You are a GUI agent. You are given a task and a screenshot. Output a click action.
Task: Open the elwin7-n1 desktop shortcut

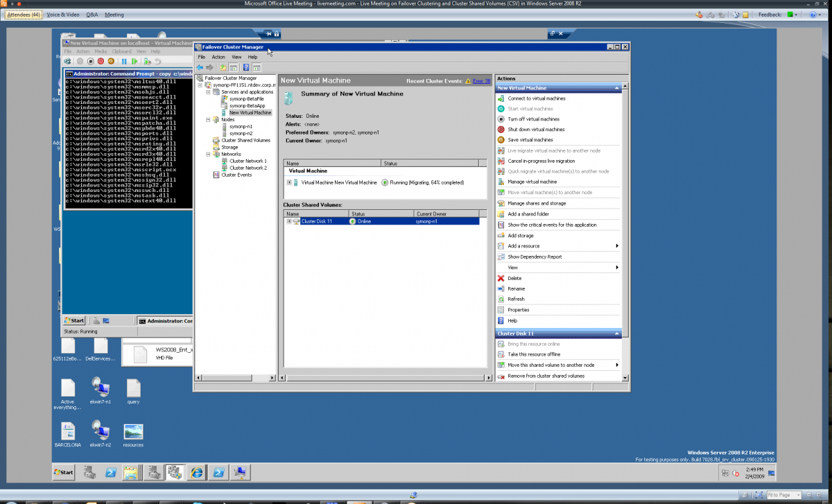(101, 390)
